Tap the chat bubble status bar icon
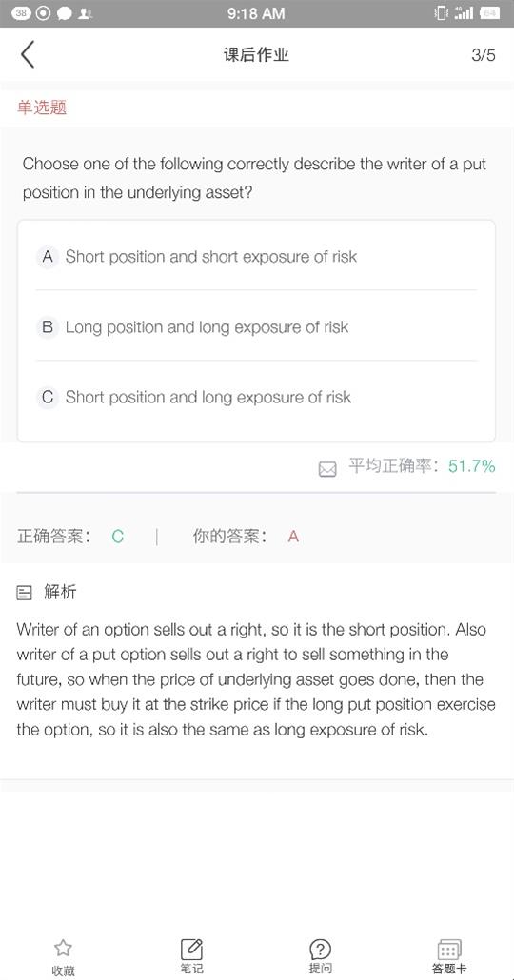This screenshot has height=980, width=514. pyautogui.click(x=65, y=13)
